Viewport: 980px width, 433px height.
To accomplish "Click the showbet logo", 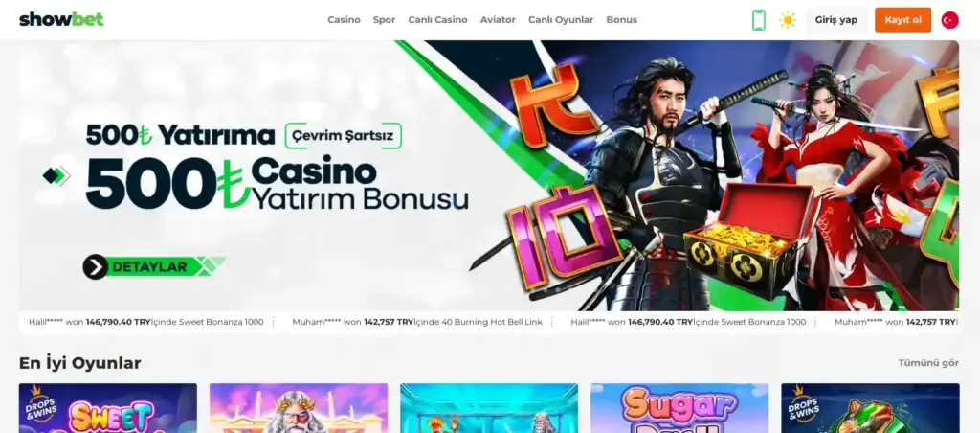I will tap(61, 19).
